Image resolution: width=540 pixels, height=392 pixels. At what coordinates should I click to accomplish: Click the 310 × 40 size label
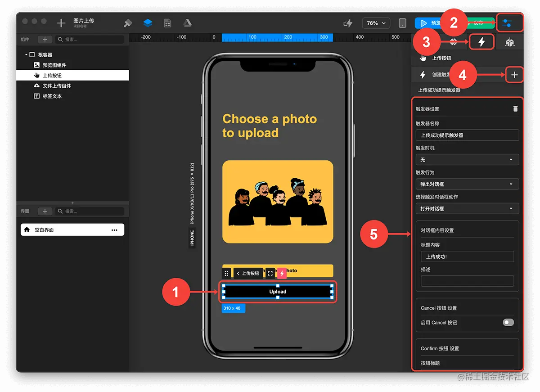(x=233, y=308)
